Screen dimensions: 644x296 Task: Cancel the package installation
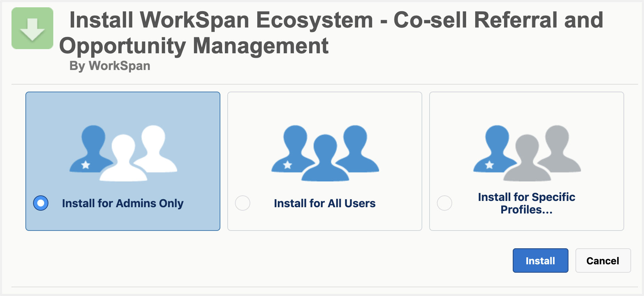(x=603, y=260)
